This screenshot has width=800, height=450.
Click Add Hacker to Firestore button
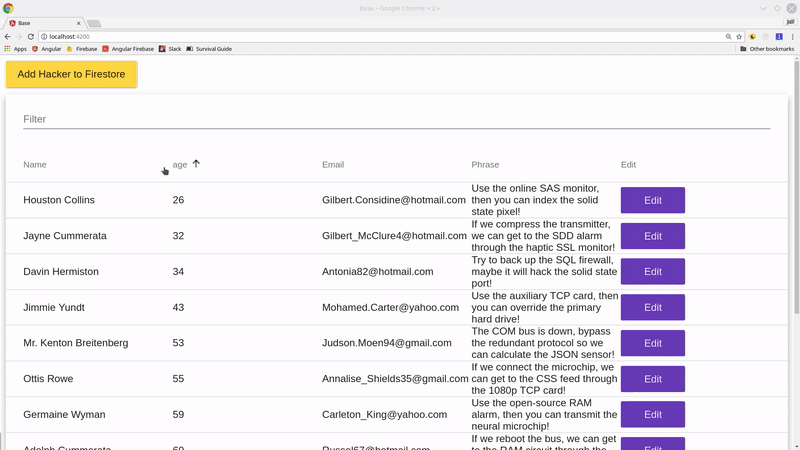(x=71, y=75)
